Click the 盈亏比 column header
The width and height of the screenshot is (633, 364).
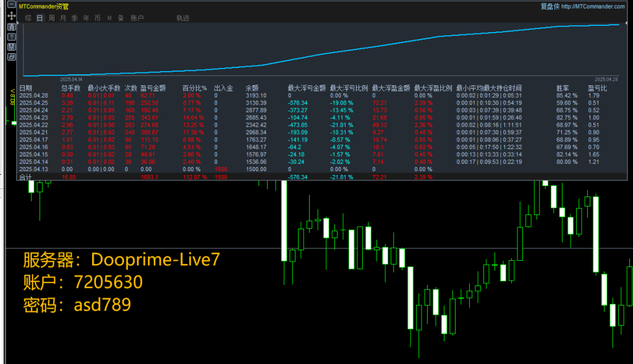(x=598, y=88)
